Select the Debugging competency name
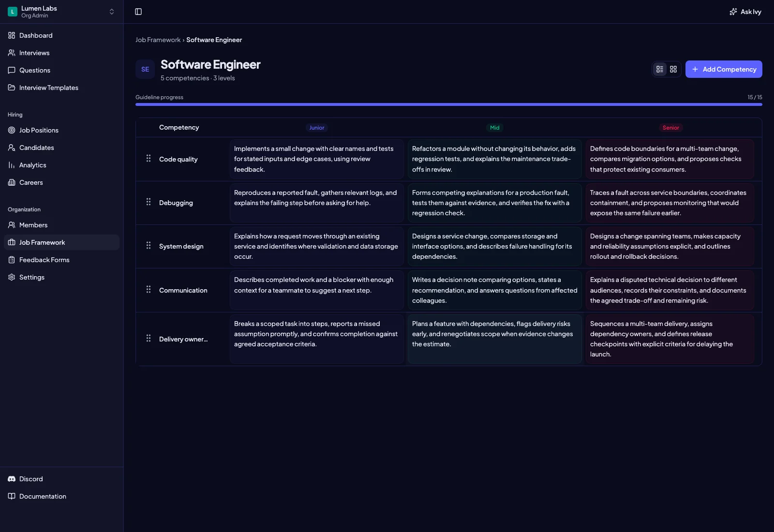The height and width of the screenshot is (532, 774). point(176,203)
